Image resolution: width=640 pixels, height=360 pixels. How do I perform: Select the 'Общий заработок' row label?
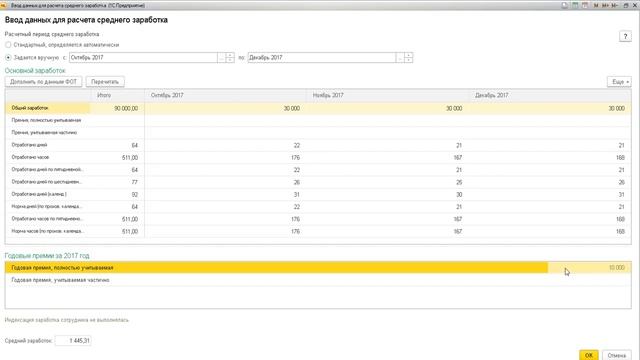pyautogui.click(x=30, y=108)
